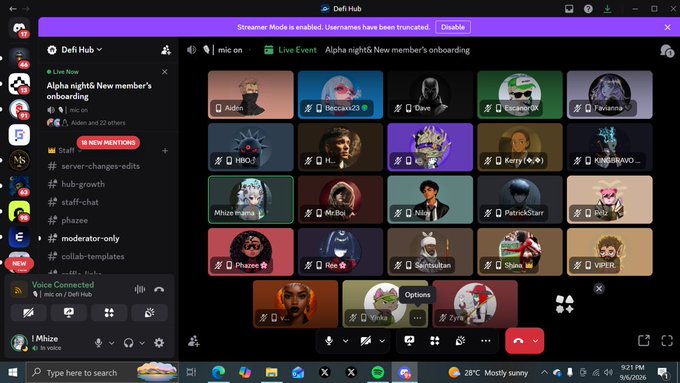Open server-changes-edits channel
The image size is (680, 383).
100,166
